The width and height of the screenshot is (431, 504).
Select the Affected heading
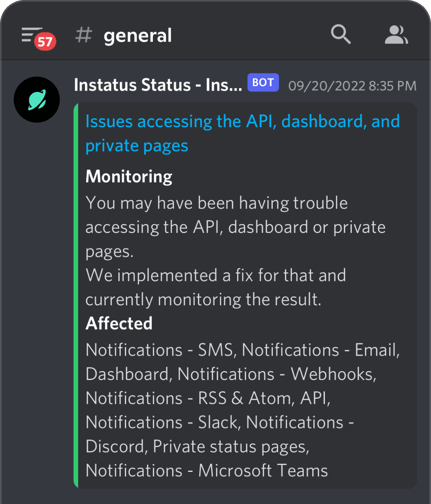[119, 324]
